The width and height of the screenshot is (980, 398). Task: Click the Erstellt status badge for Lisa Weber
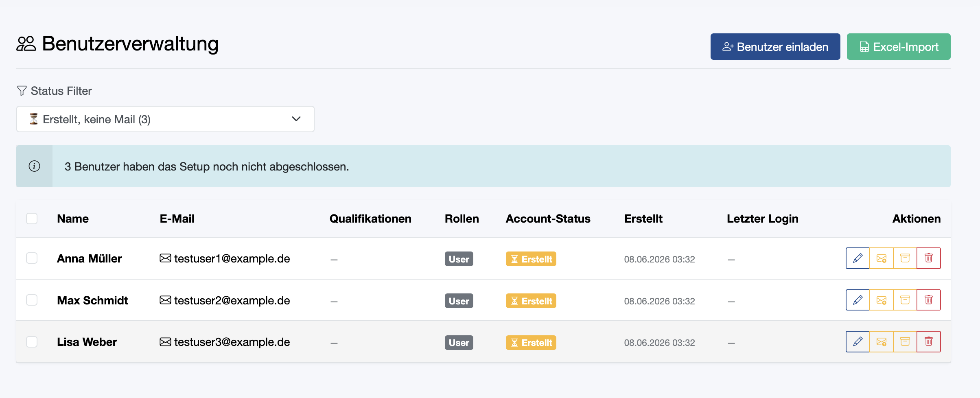[531, 342]
